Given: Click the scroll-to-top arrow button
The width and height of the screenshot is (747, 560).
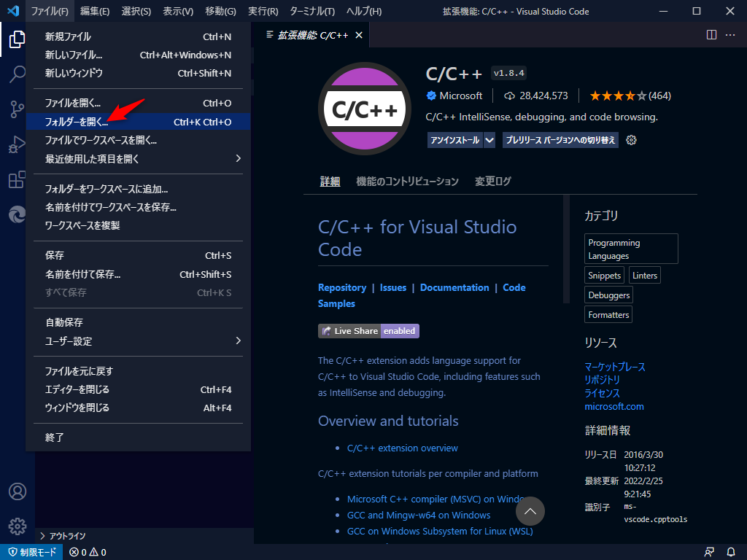Looking at the screenshot, I should pyautogui.click(x=530, y=511).
